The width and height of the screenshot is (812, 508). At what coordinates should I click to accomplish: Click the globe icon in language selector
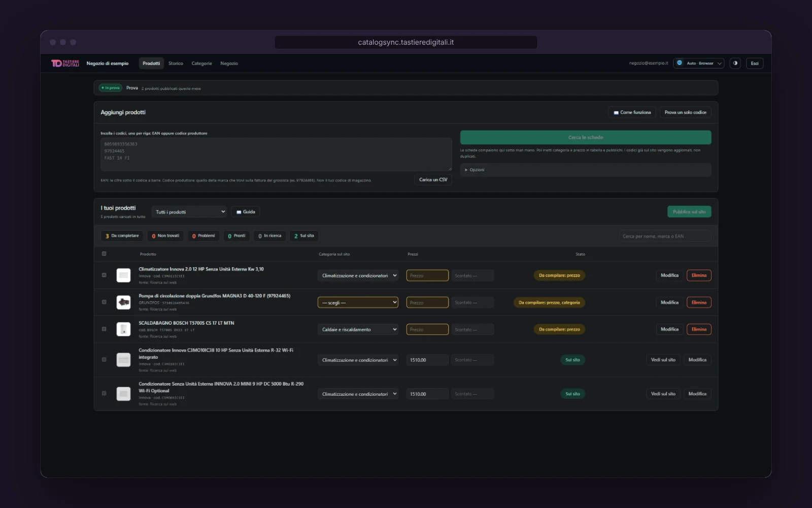(680, 63)
